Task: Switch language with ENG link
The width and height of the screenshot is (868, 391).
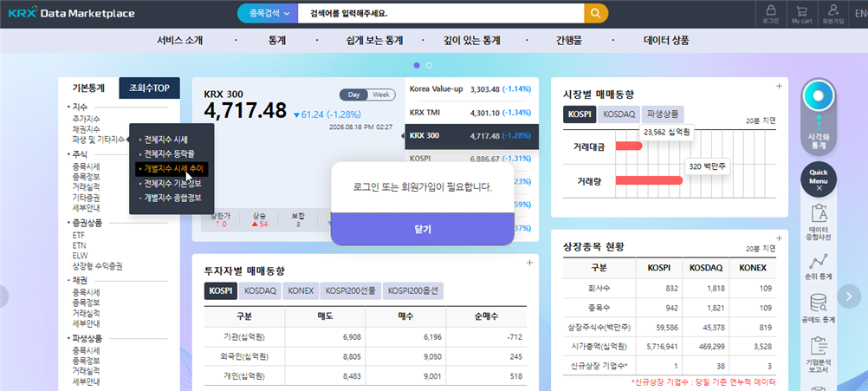Action: tap(860, 13)
